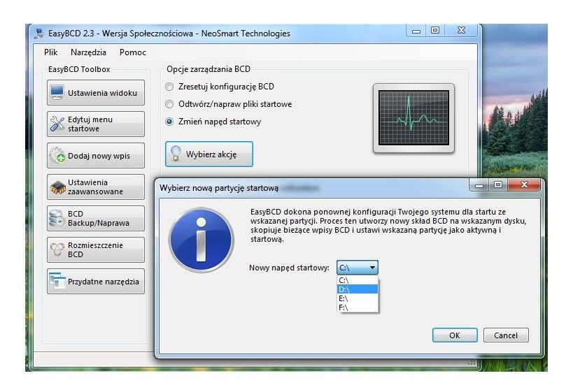The image size is (566, 392).
Task: Open the Nowy napęd startowy combo box
Action: (x=358, y=268)
